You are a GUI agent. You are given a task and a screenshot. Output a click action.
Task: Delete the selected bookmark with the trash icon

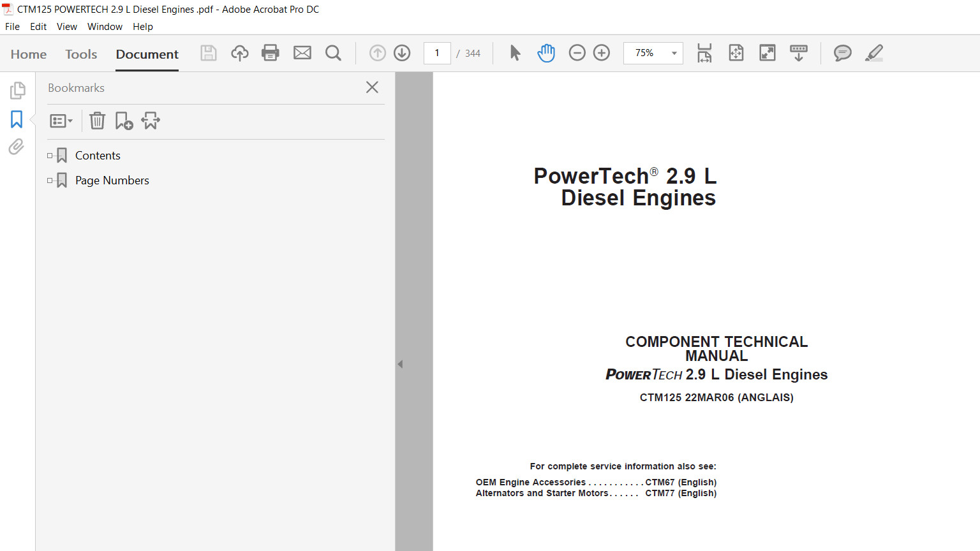point(97,121)
